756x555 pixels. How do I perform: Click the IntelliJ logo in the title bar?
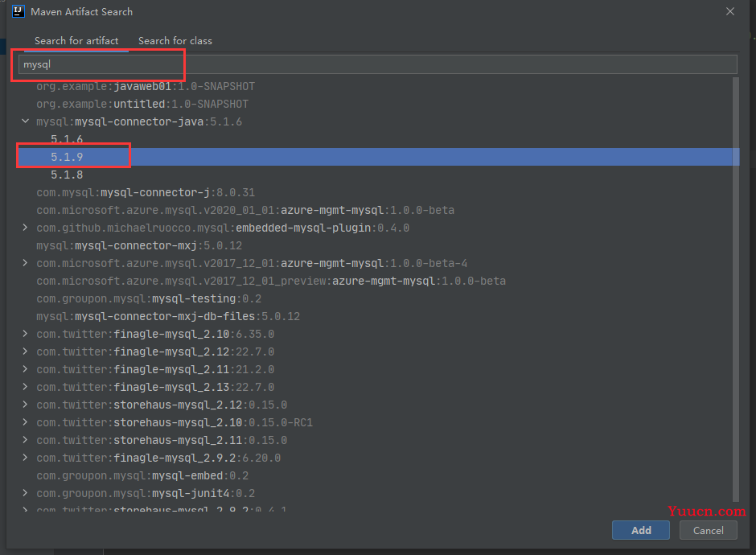pyautogui.click(x=18, y=11)
